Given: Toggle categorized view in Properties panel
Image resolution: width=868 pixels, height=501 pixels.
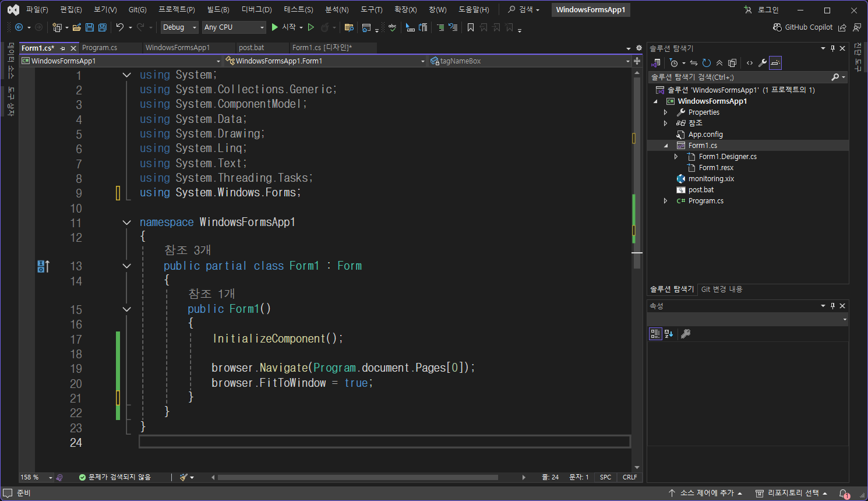Looking at the screenshot, I should click(655, 334).
